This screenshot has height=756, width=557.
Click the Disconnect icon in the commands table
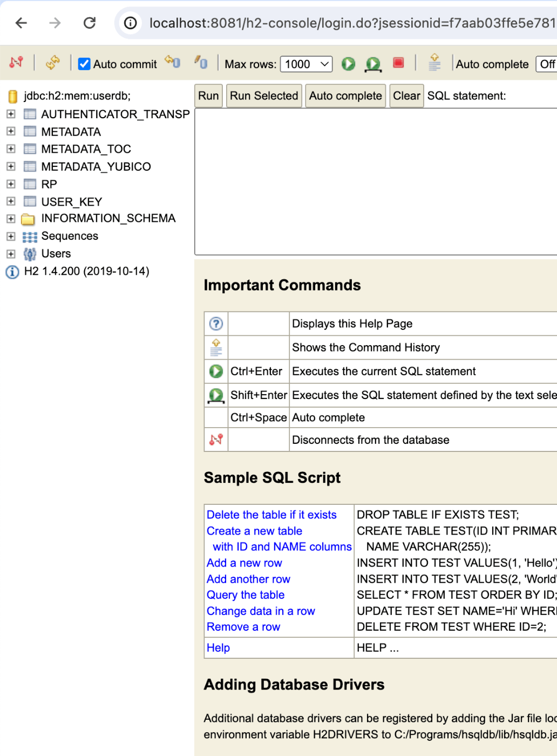pyautogui.click(x=216, y=440)
